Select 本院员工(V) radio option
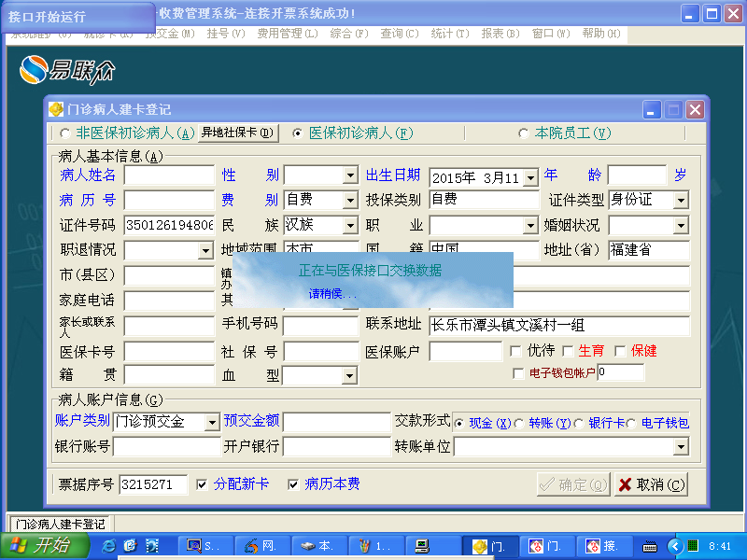747x560 pixels. 523,133
